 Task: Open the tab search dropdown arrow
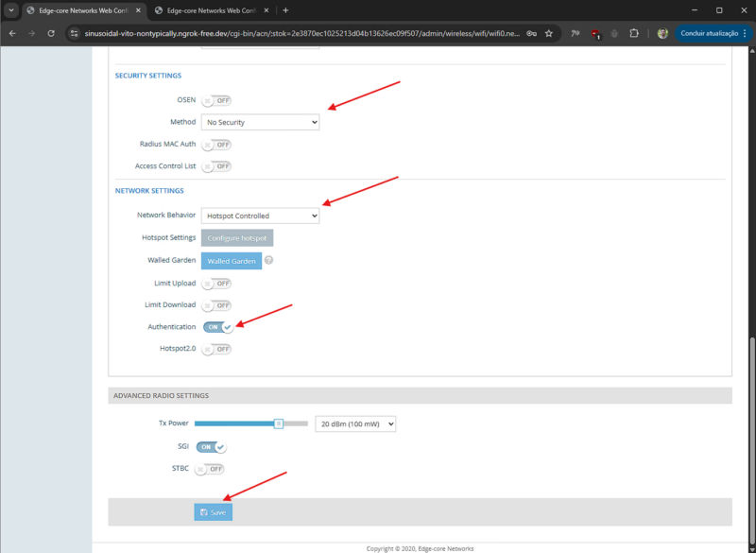click(11, 10)
